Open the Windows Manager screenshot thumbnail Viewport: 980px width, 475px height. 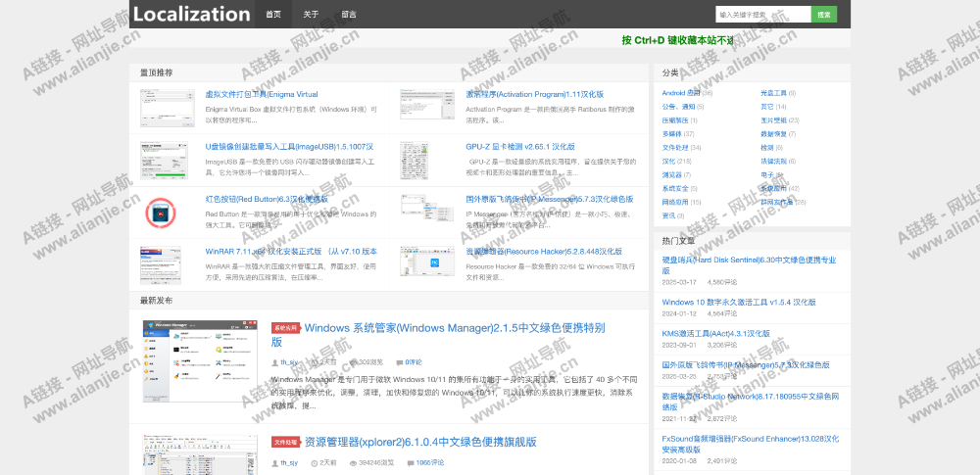[201, 361]
